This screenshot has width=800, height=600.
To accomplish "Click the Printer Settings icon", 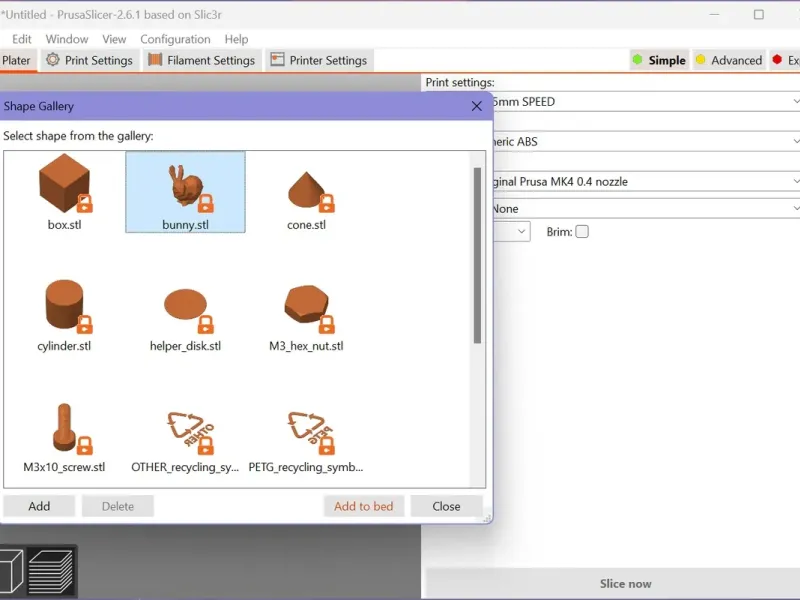I will [x=277, y=60].
